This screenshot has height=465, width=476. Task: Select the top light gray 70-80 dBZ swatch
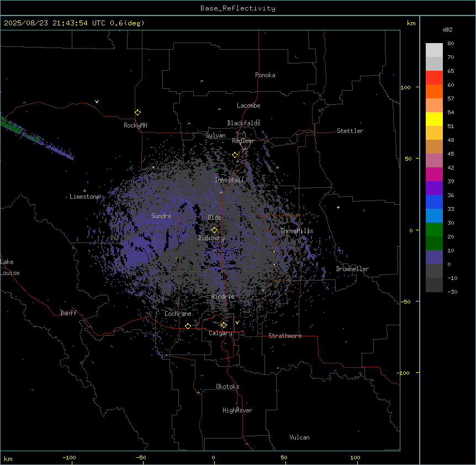[x=434, y=50]
